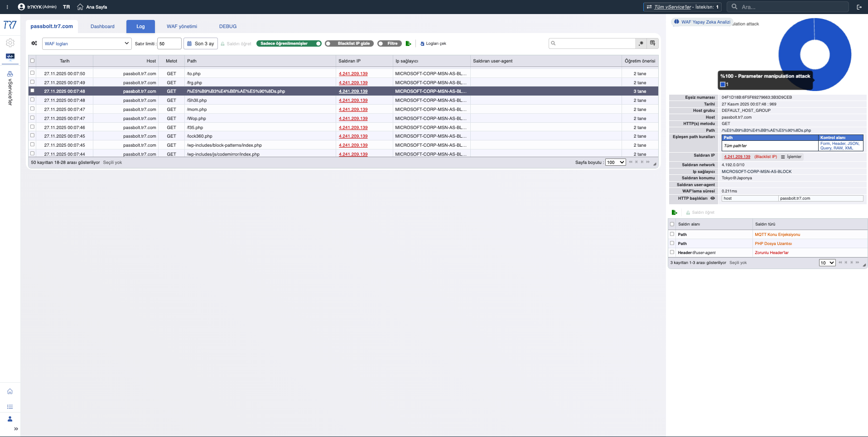Check PHP Dosya Uzantısı row checkbox

click(672, 243)
